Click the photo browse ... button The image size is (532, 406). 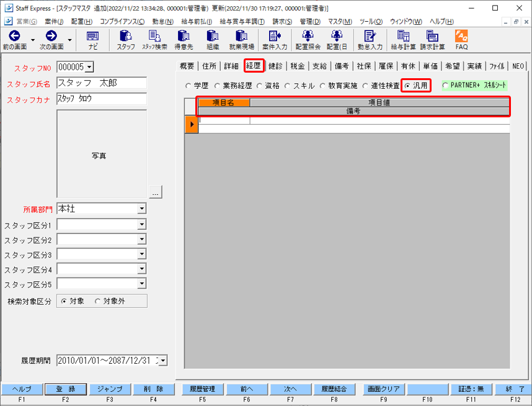coord(156,192)
